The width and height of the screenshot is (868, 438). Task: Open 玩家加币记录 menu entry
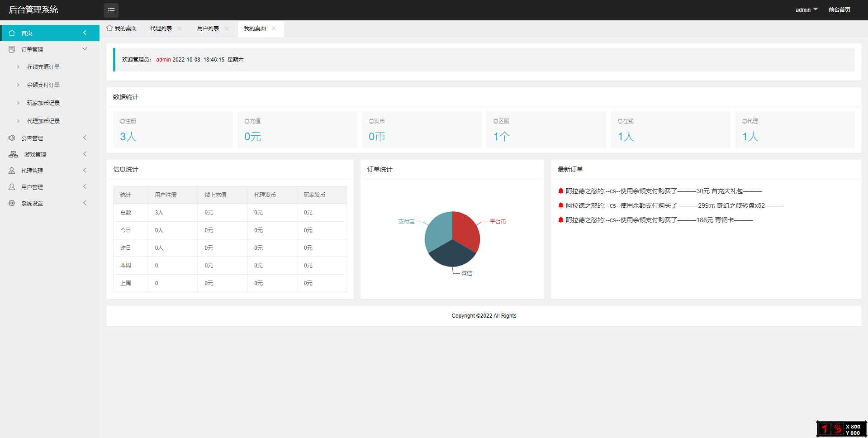pyautogui.click(x=43, y=103)
